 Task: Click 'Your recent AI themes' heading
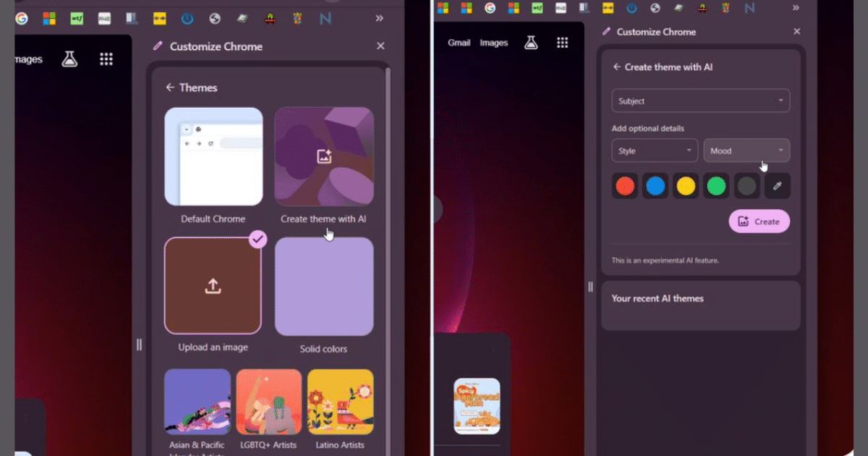pyautogui.click(x=658, y=298)
